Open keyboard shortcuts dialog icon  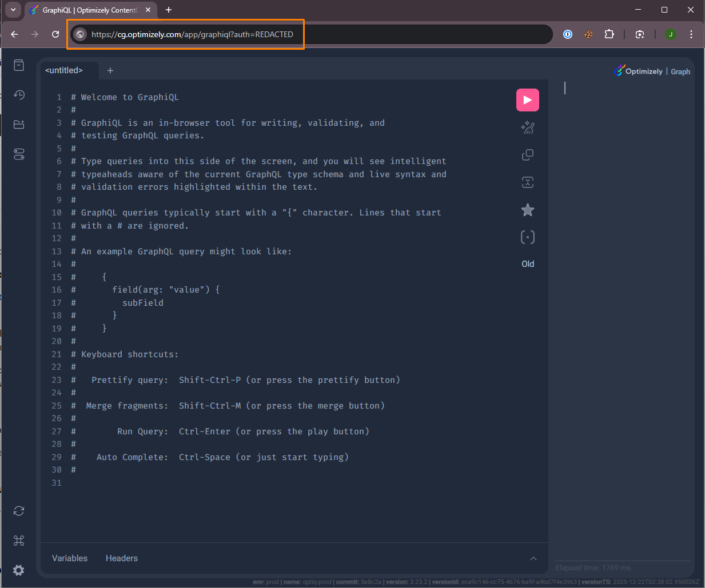(x=19, y=541)
